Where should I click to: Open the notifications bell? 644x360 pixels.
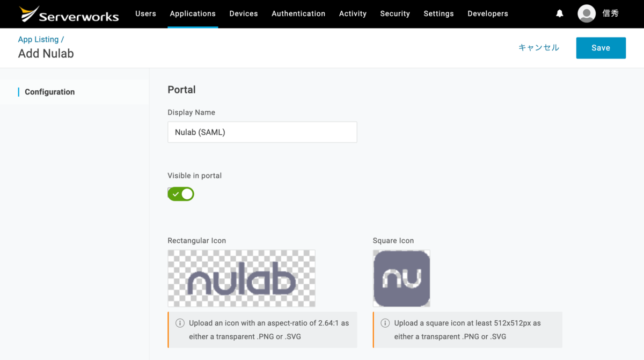[x=560, y=13]
